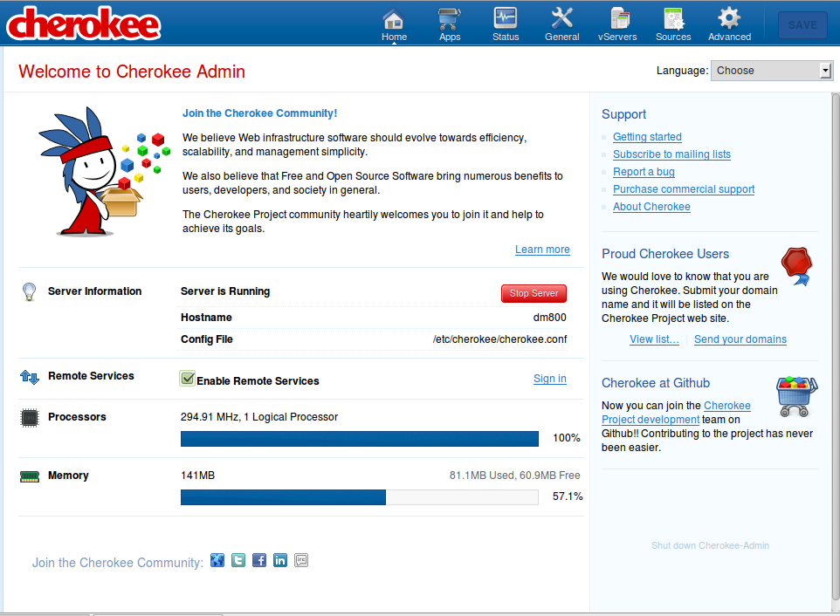Click the Send your domains link

pyautogui.click(x=740, y=339)
